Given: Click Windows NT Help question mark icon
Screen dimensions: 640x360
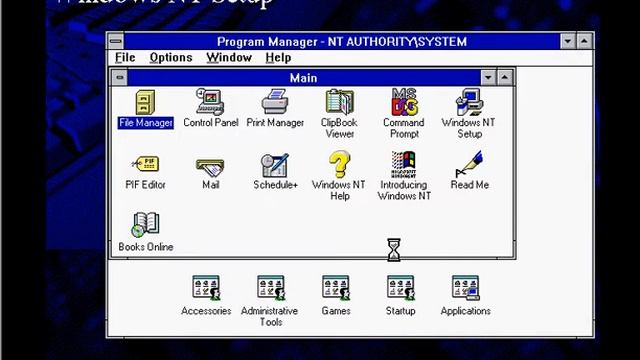Looking at the screenshot, I should click(x=340, y=164).
